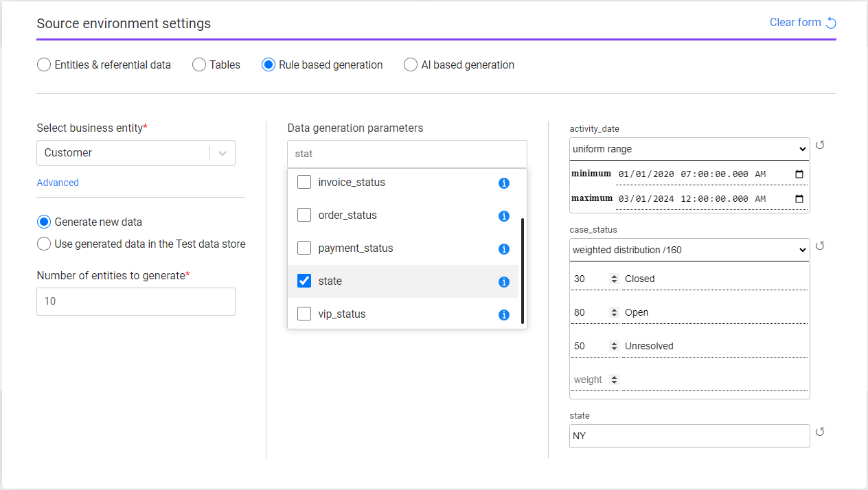Click the reset icon beside the state field
Image resolution: width=868 pixels, height=490 pixels.
821,432
